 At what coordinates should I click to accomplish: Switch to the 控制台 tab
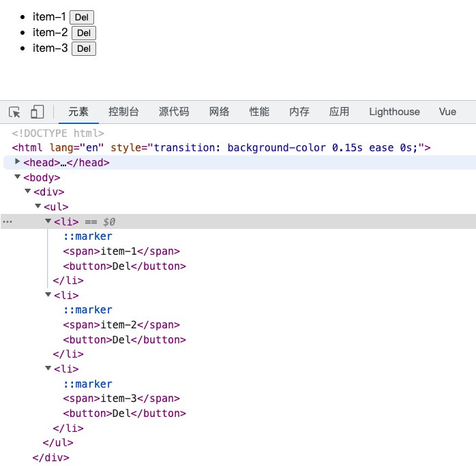coord(123,112)
